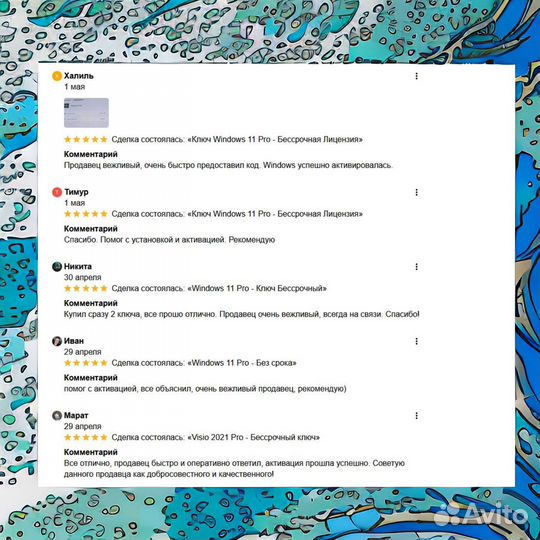Screen dimensions: 540x540
Task: Click Халиль's deal title «Ключ Windows 11 Pro»
Action: (x=275, y=139)
